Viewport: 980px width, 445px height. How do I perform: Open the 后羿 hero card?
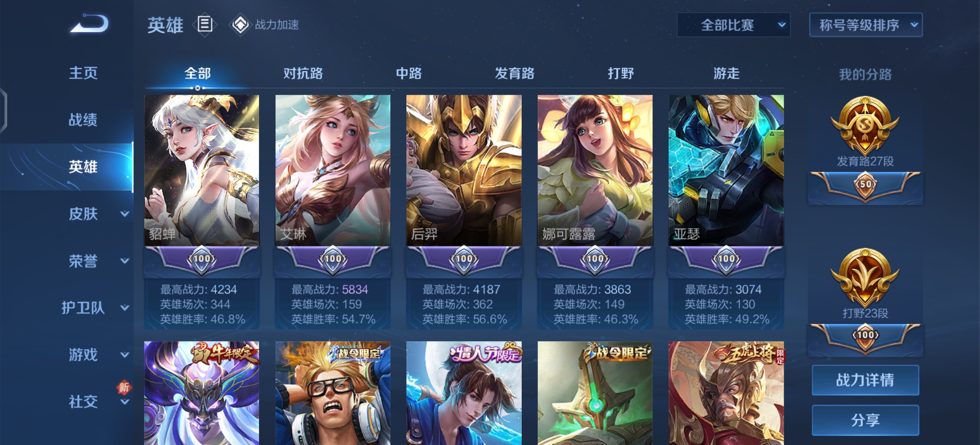(x=464, y=212)
